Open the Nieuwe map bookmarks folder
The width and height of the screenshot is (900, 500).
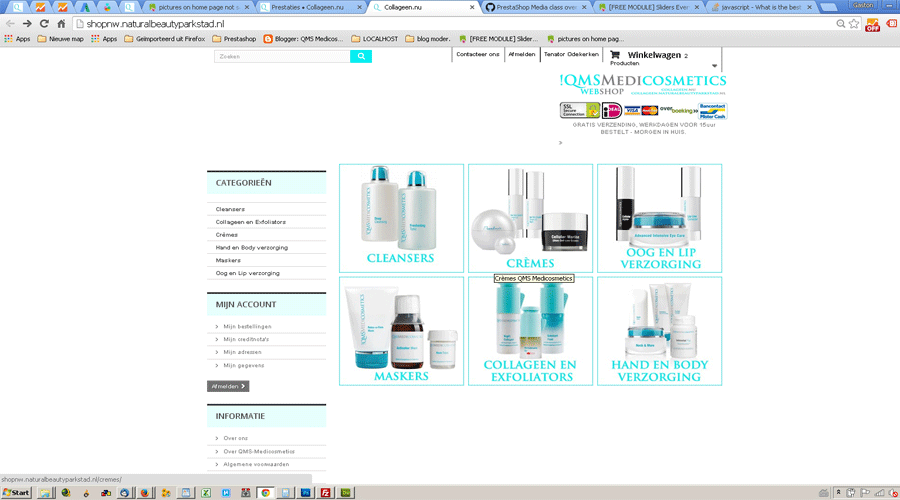pos(60,38)
